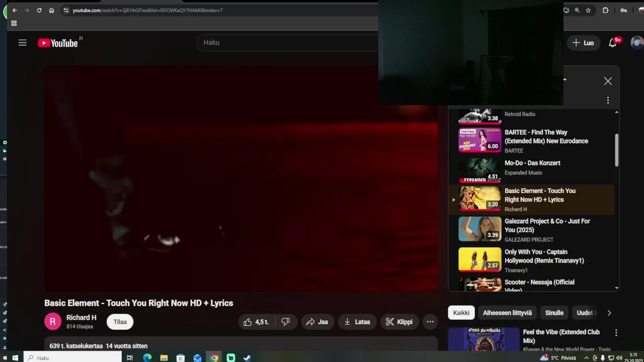Select the Uudet filter chip

coord(585,313)
